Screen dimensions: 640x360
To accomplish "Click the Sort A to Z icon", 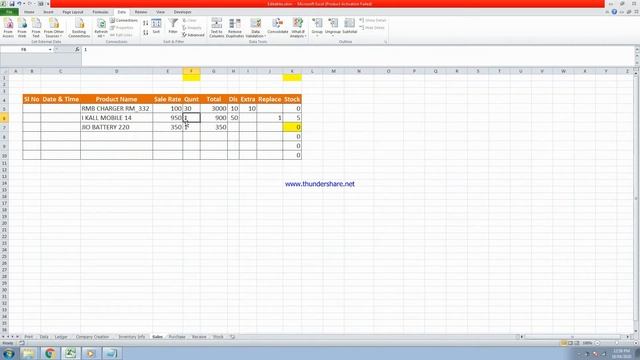I will point(146,23).
